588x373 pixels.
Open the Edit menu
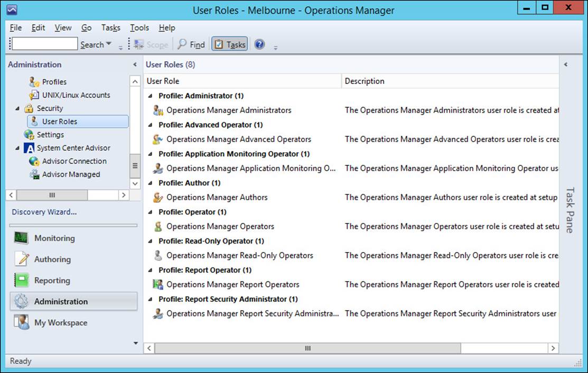[38, 28]
